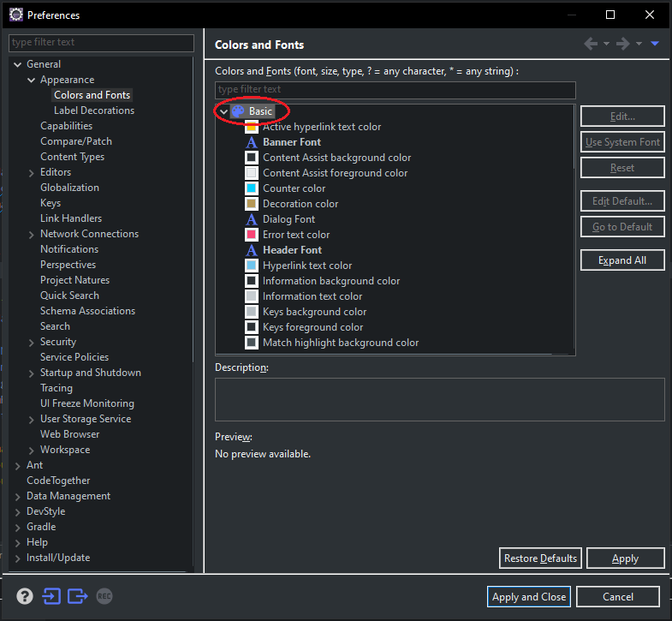Click the back navigation arrow
672x621 pixels.
[591, 45]
